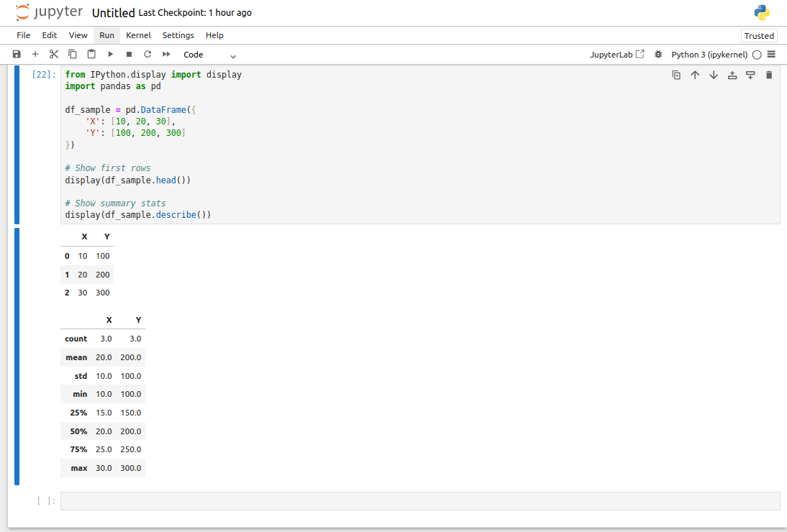Delete the cell with the trash icon
787x532 pixels.
coord(769,75)
